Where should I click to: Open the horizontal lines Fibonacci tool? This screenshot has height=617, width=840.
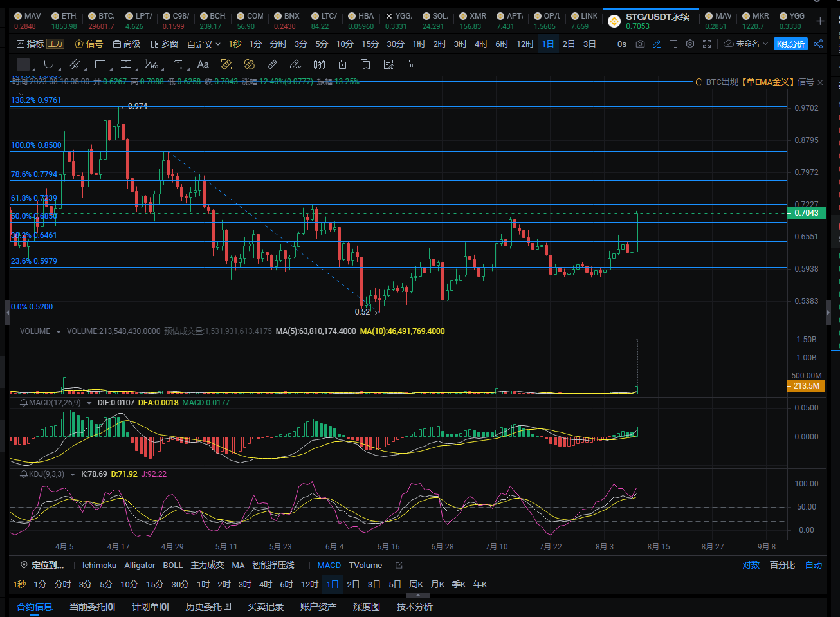[126, 64]
